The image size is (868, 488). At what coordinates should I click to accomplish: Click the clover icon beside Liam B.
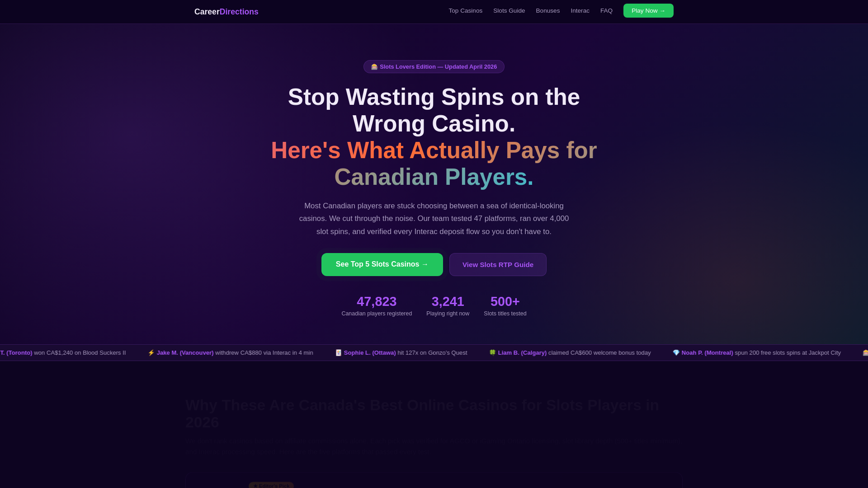coord(492,353)
